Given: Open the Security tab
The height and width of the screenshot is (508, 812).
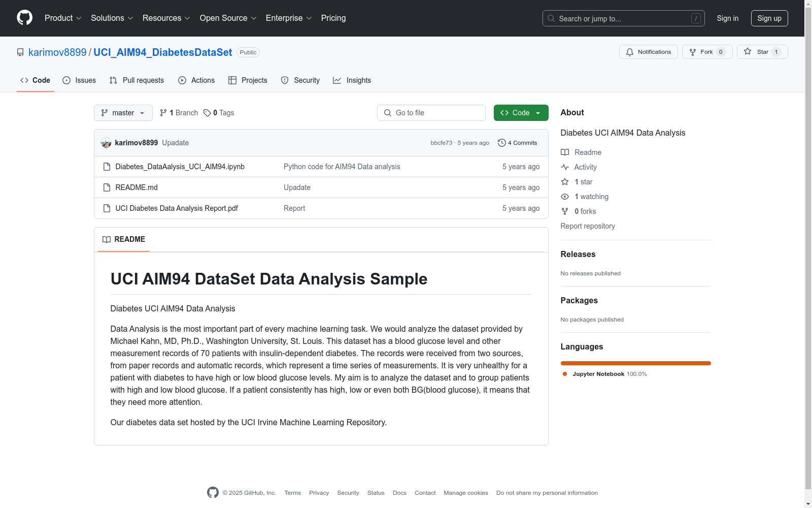Looking at the screenshot, I should [300, 80].
